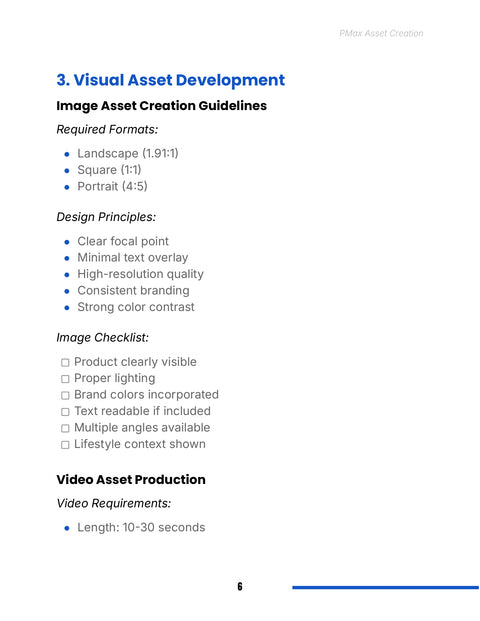Tick the 'Lifestyle context shown' checkbox
Viewport: 480px width, 621px height.
pyautogui.click(x=65, y=445)
